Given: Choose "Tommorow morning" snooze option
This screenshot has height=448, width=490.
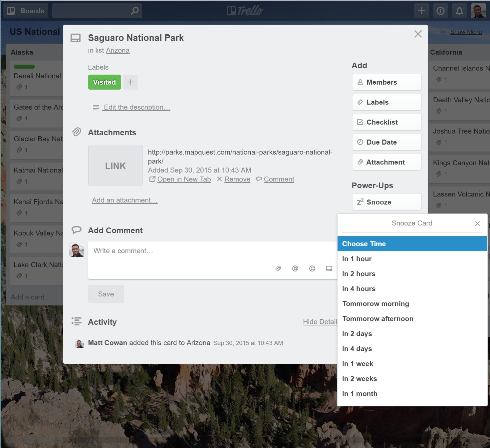Looking at the screenshot, I should click(375, 304).
